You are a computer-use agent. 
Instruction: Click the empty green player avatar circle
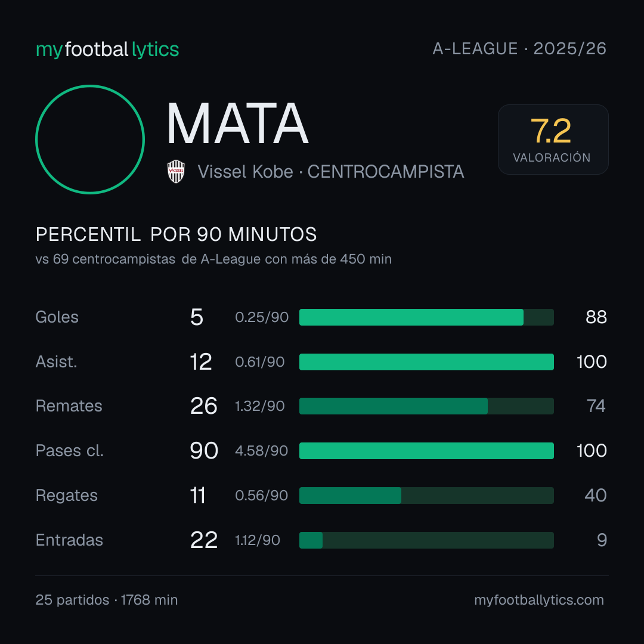coord(90,140)
